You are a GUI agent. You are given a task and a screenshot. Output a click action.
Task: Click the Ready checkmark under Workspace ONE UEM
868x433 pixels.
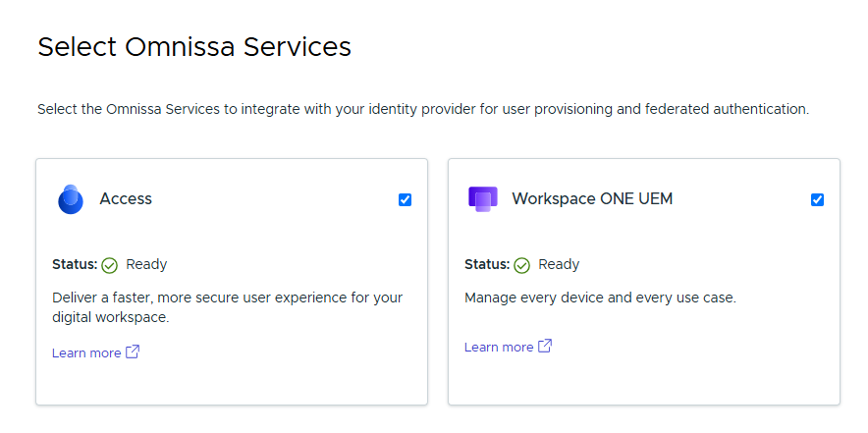522,266
